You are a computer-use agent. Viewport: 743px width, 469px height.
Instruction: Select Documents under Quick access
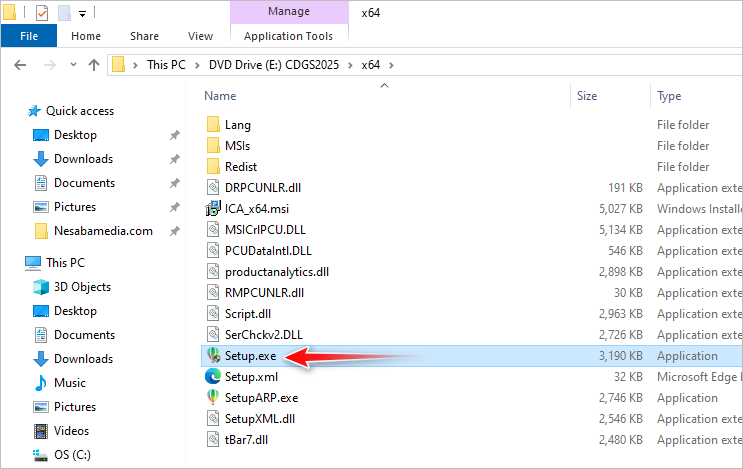pos(84,183)
